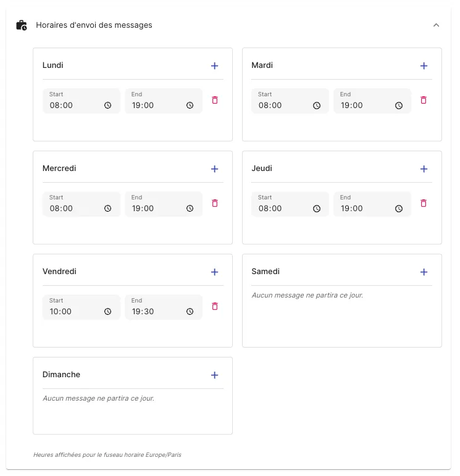Viewport: 460px width, 476px height.
Task: Trash the Mercredi time slot
Action: pyautogui.click(x=215, y=203)
